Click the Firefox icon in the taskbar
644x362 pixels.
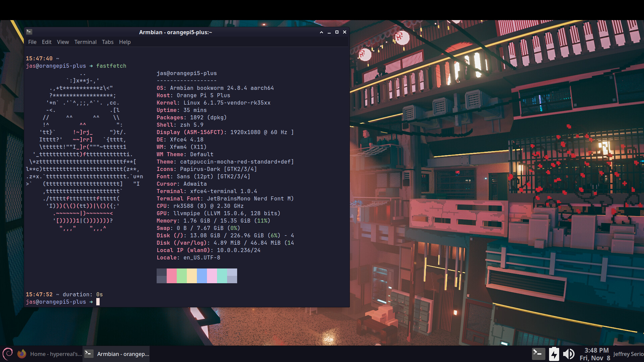coord(22,354)
